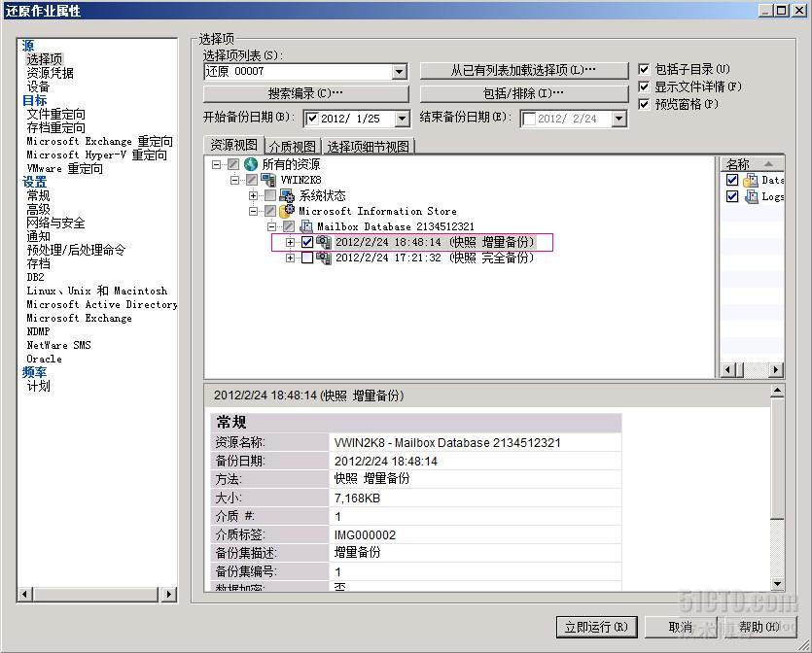The height and width of the screenshot is (653, 812).
Task: Click right arrow of left pane scrollbar
Action: click(x=169, y=594)
